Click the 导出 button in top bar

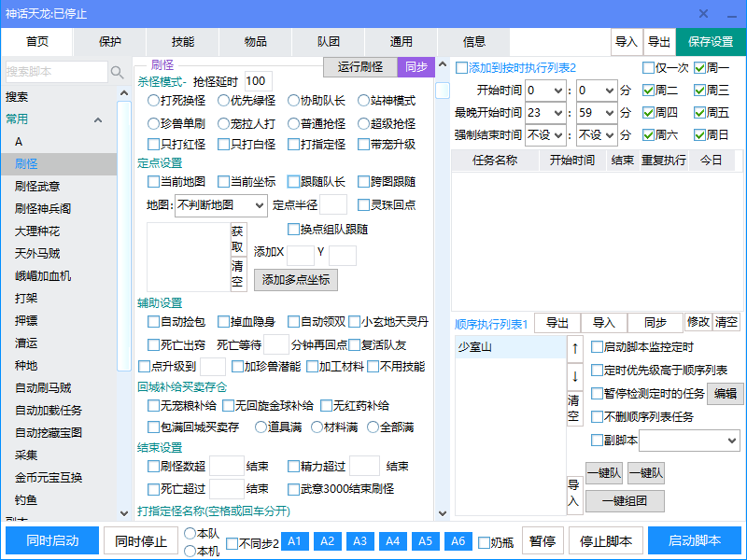[659, 42]
